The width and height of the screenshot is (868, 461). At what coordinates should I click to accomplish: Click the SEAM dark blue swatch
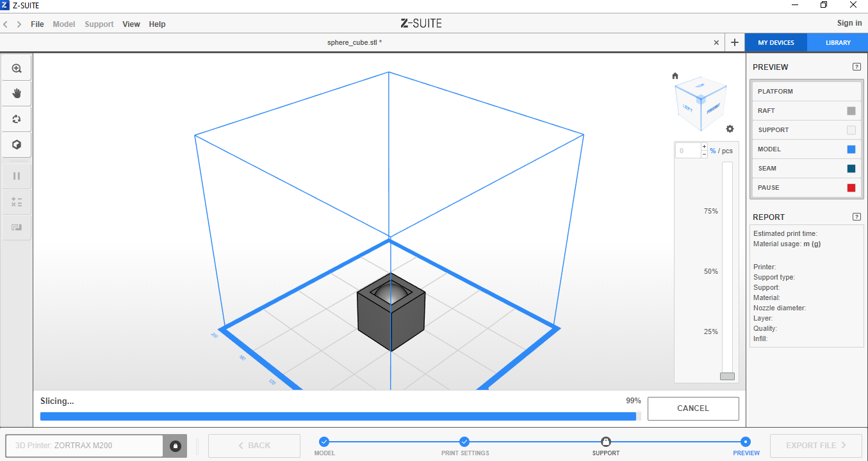coord(851,169)
